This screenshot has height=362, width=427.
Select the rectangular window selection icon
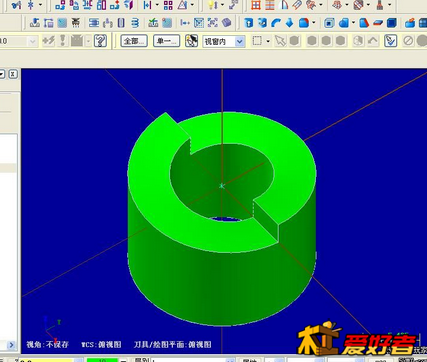pyautogui.click(x=257, y=41)
